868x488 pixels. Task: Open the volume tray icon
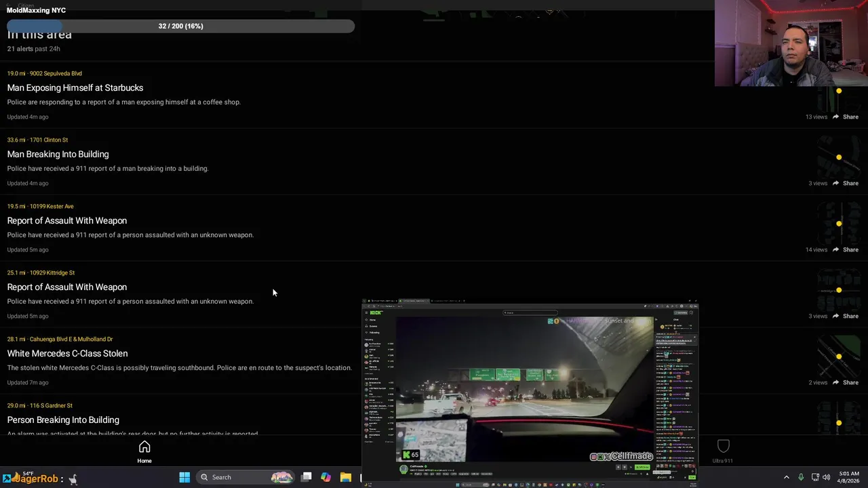point(827,477)
